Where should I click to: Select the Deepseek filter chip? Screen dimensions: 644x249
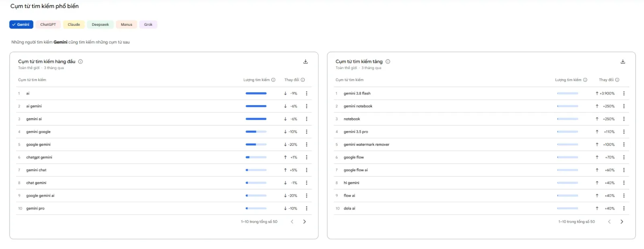100,25
